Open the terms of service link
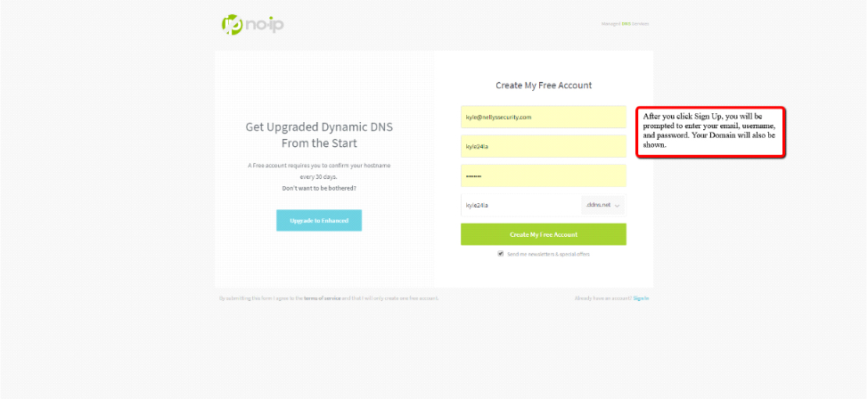868x399 pixels. [321, 298]
